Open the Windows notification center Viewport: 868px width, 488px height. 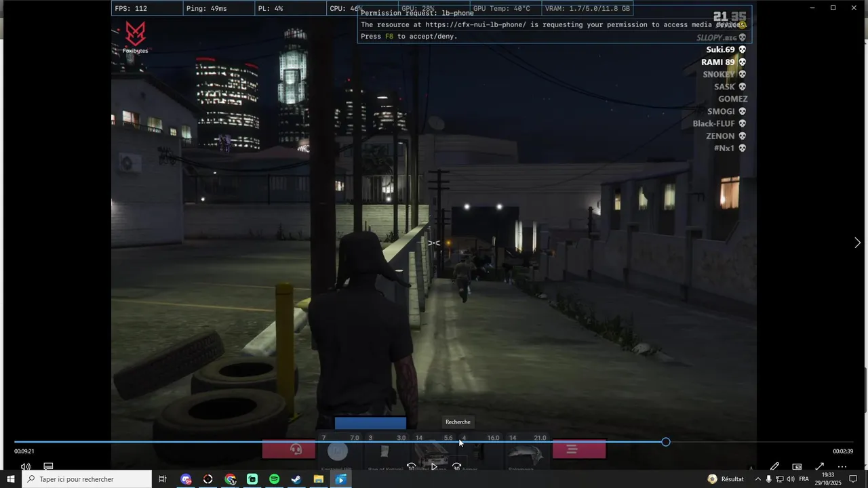pyautogui.click(x=854, y=479)
